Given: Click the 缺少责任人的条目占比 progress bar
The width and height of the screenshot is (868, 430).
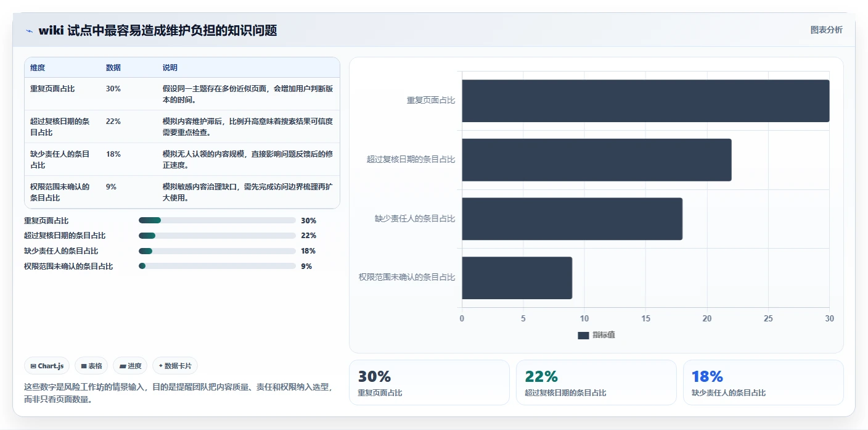Looking at the screenshot, I should tap(218, 251).
